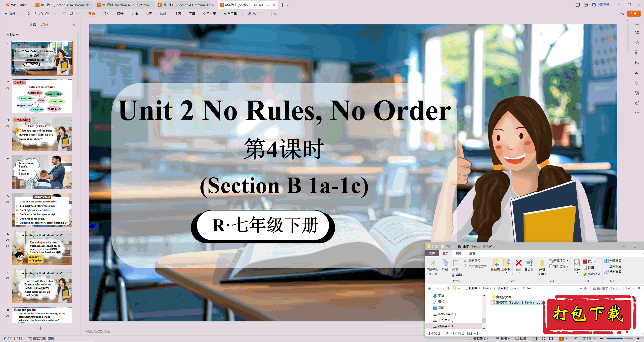The height and width of the screenshot is (342, 644).
Task: Click Explorer up-directory arrow
Action: point(448,288)
